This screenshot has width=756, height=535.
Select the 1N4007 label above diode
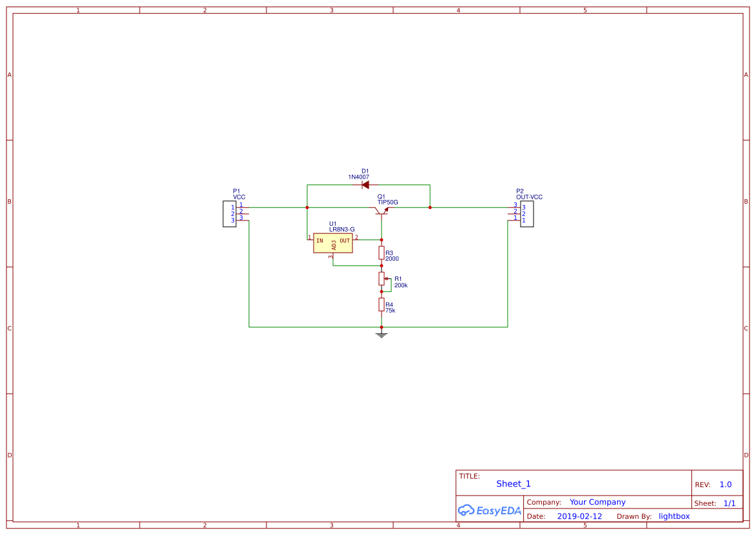click(358, 177)
